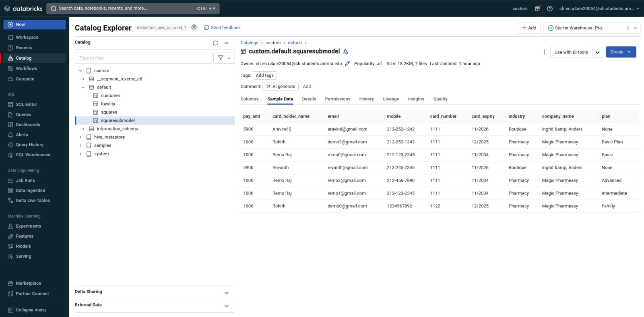The image size is (644, 317).
Task: Focus the Type to filter field
Action: click(143, 58)
